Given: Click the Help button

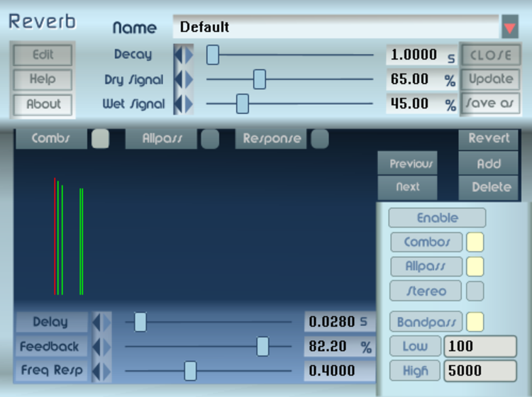Looking at the screenshot, I should click(x=43, y=79).
